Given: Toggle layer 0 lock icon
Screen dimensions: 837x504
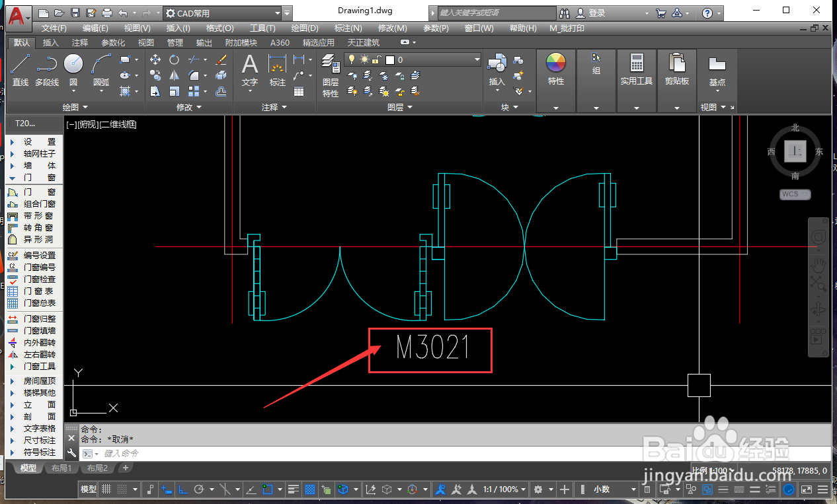Looking at the screenshot, I should point(376,59).
